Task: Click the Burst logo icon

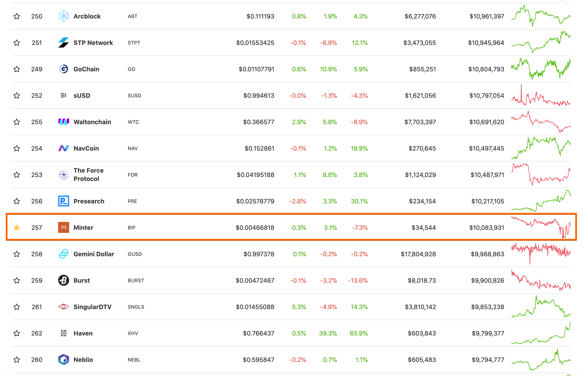Action: (63, 280)
